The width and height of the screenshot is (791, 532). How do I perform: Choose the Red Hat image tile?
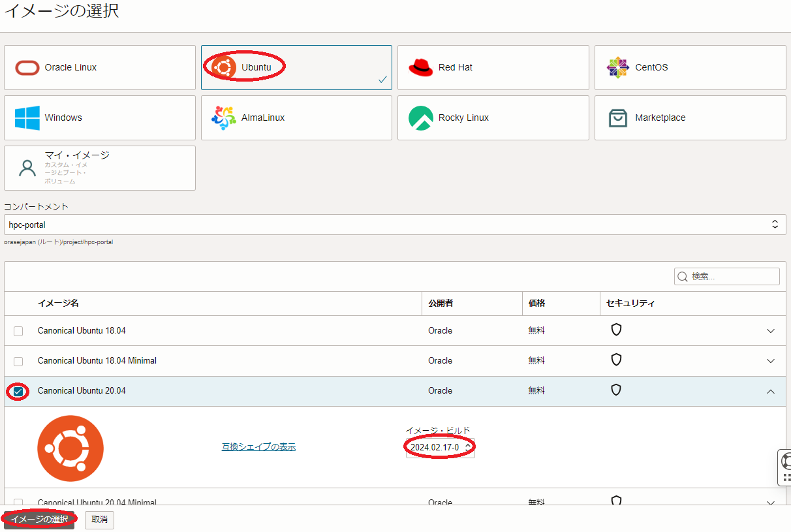click(493, 67)
